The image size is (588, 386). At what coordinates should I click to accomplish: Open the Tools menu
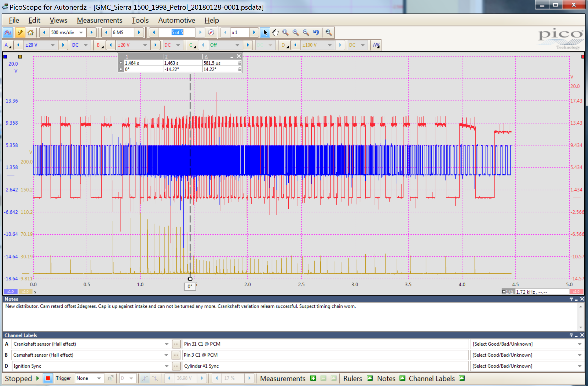click(140, 20)
